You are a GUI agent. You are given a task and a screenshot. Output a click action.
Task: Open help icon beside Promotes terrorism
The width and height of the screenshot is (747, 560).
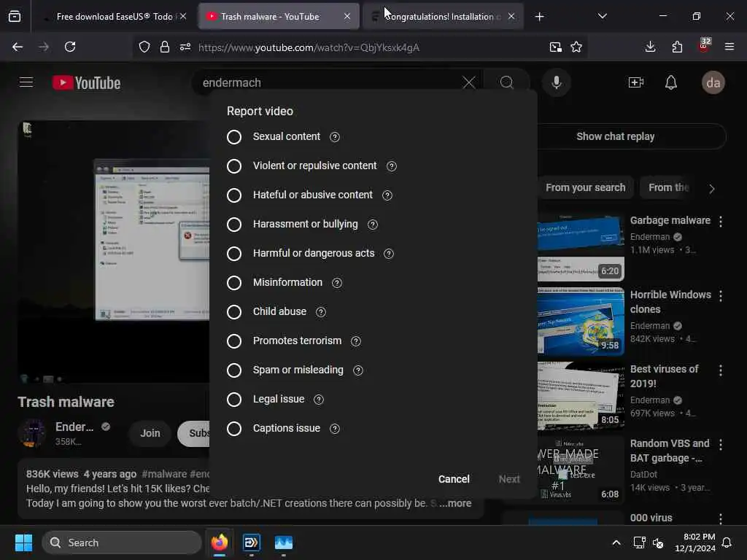pos(356,341)
